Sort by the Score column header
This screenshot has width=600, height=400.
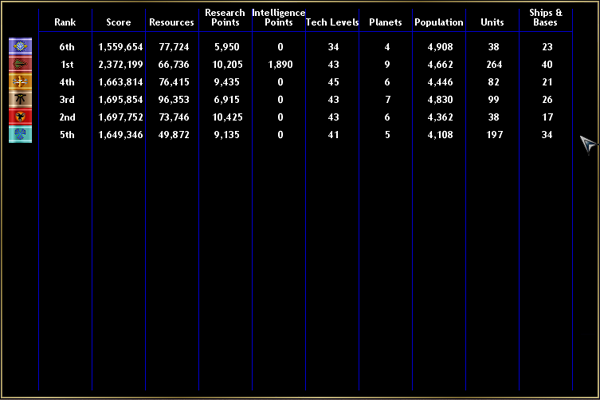tap(119, 22)
